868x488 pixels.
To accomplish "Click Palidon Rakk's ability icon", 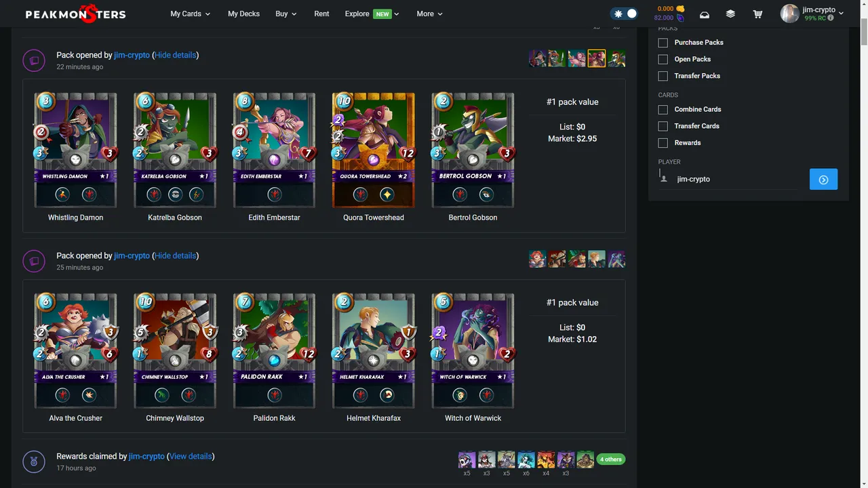I will [274, 395].
